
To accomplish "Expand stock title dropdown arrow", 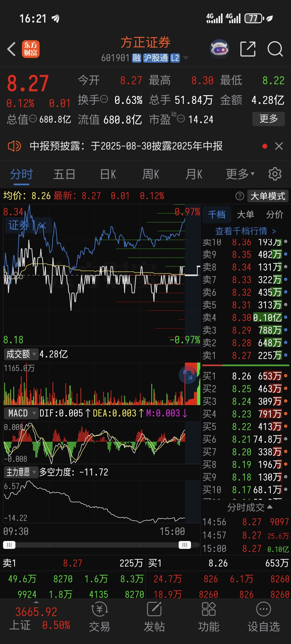I will coord(186,58).
